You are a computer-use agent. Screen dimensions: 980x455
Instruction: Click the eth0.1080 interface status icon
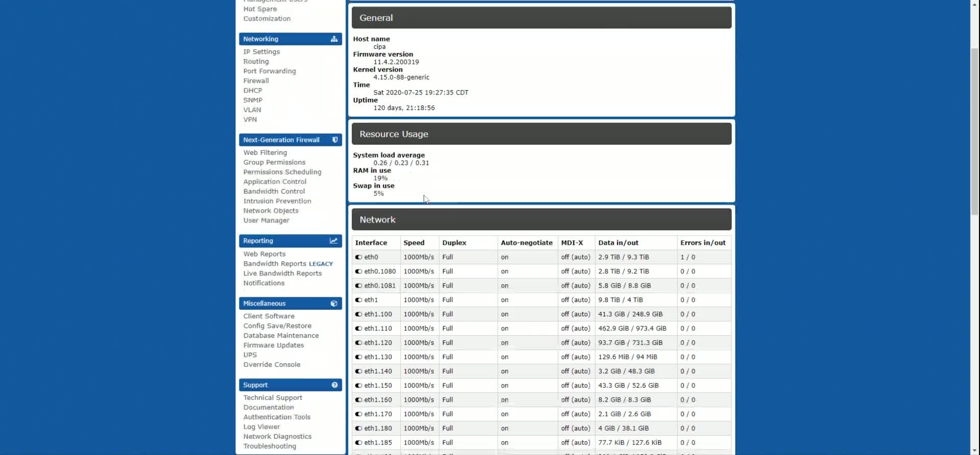coord(358,271)
